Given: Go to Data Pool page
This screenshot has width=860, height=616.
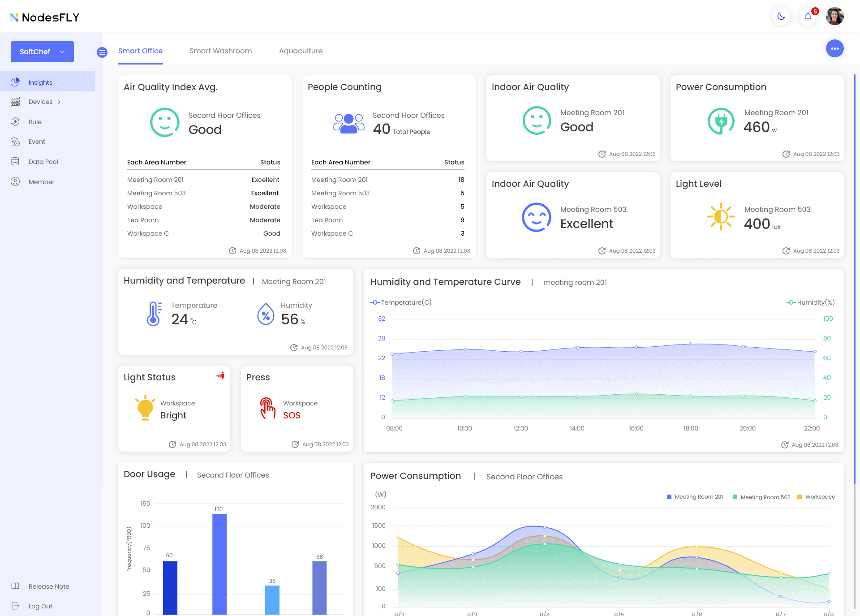Looking at the screenshot, I should (43, 162).
